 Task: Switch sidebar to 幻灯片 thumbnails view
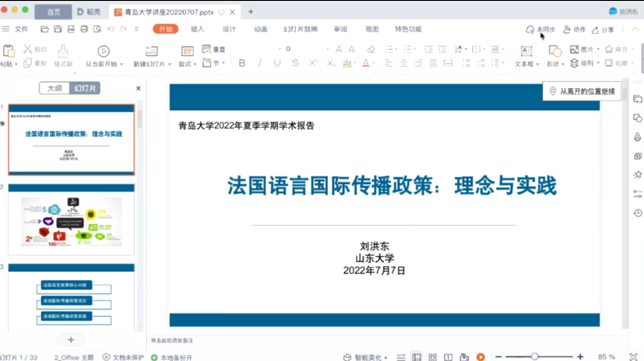pyautogui.click(x=85, y=89)
